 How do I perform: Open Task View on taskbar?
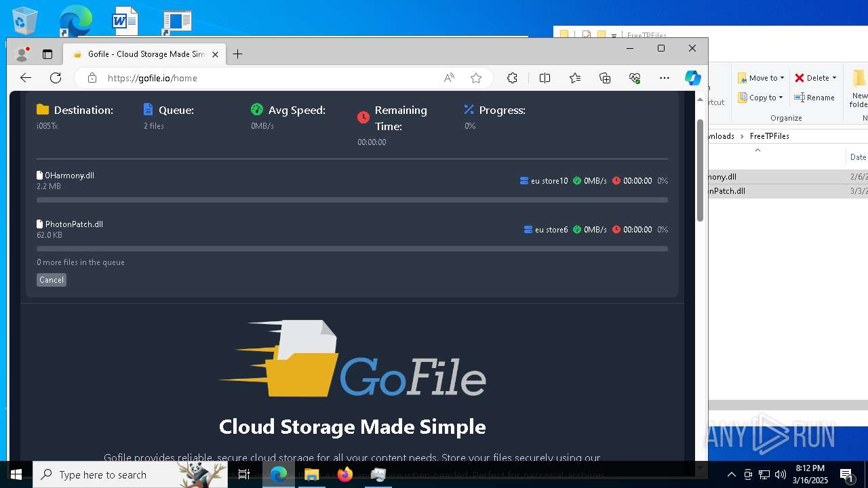pos(244,474)
